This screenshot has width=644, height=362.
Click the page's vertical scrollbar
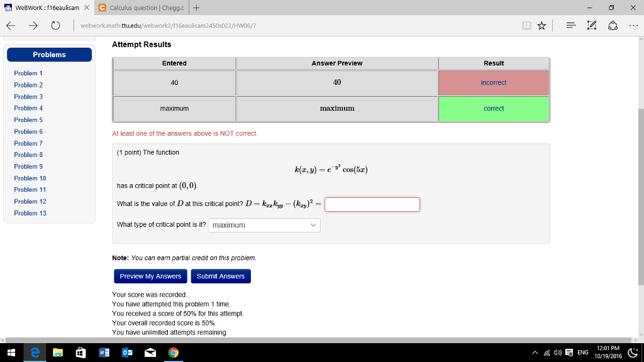(640, 189)
